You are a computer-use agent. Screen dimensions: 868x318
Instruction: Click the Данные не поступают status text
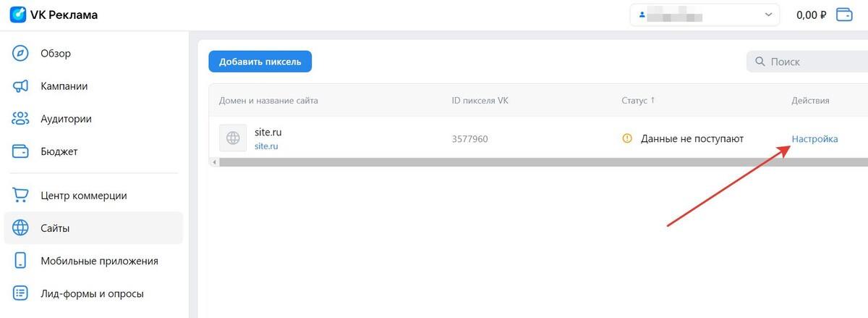coord(692,138)
